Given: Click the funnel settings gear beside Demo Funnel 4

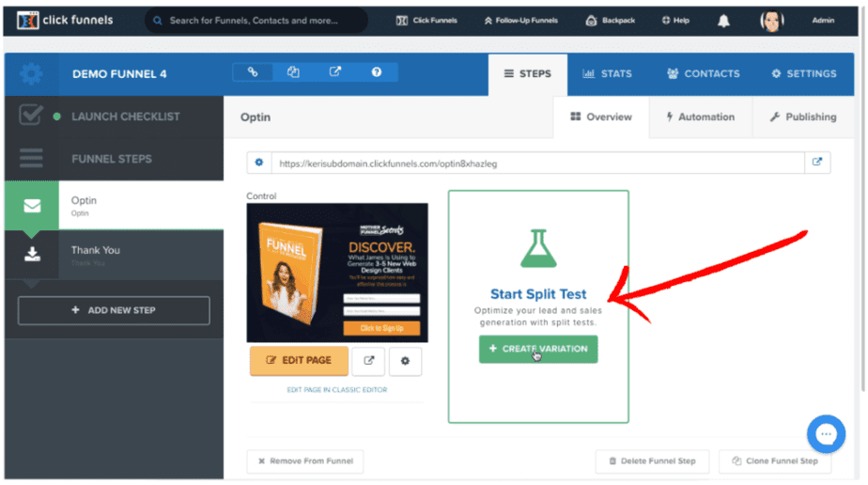Looking at the screenshot, I should (x=31, y=73).
